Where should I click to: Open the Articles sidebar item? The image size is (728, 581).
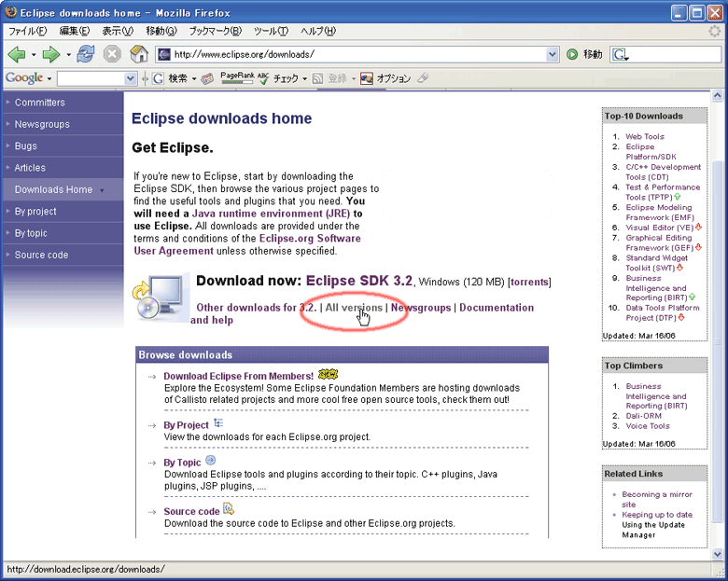coord(63,168)
